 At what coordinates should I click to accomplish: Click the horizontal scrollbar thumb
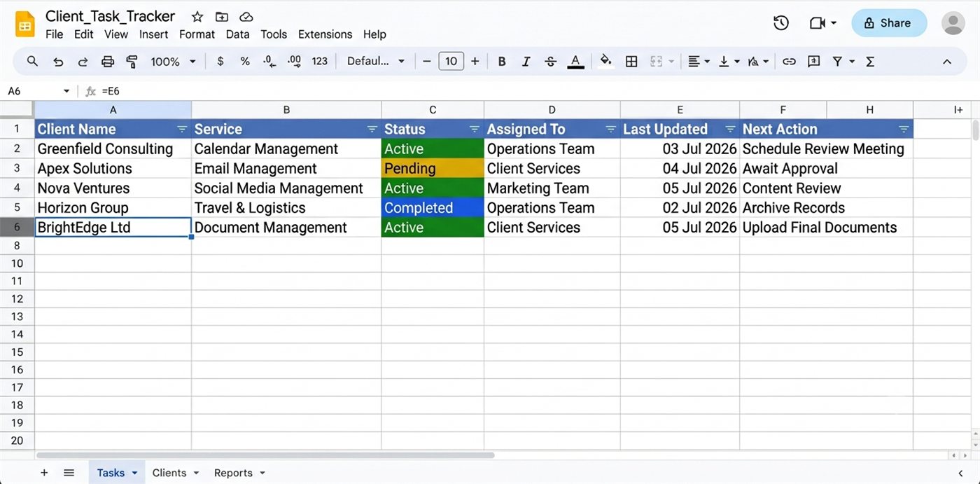tap(265, 455)
